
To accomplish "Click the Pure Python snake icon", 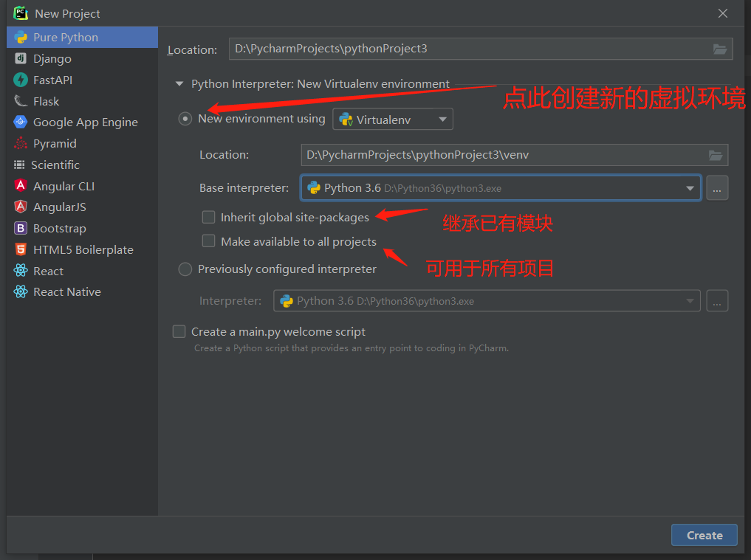I will point(21,38).
